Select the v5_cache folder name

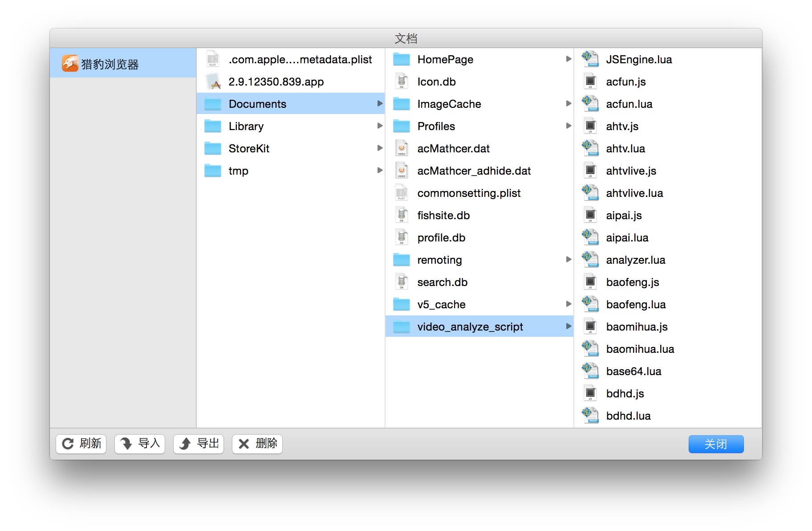pos(442,304)
